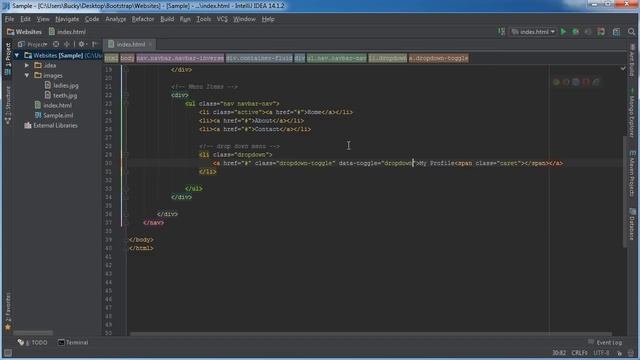Image resolution: width=640 pixels, height=360 pixels.
Task: Click the coverage run icon in toolbar
Action: (x=588, y=32)
